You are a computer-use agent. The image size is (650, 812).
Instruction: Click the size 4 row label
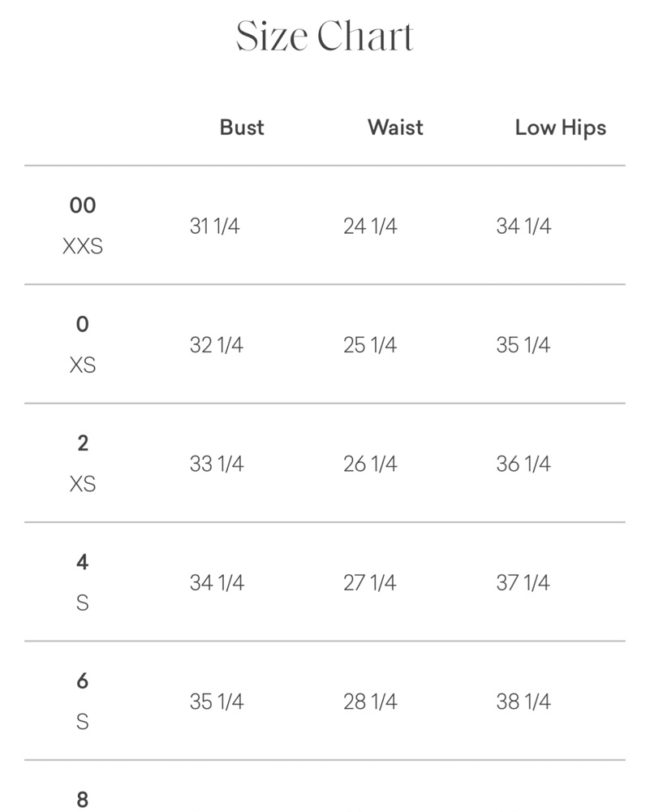[x=83, y=562]
